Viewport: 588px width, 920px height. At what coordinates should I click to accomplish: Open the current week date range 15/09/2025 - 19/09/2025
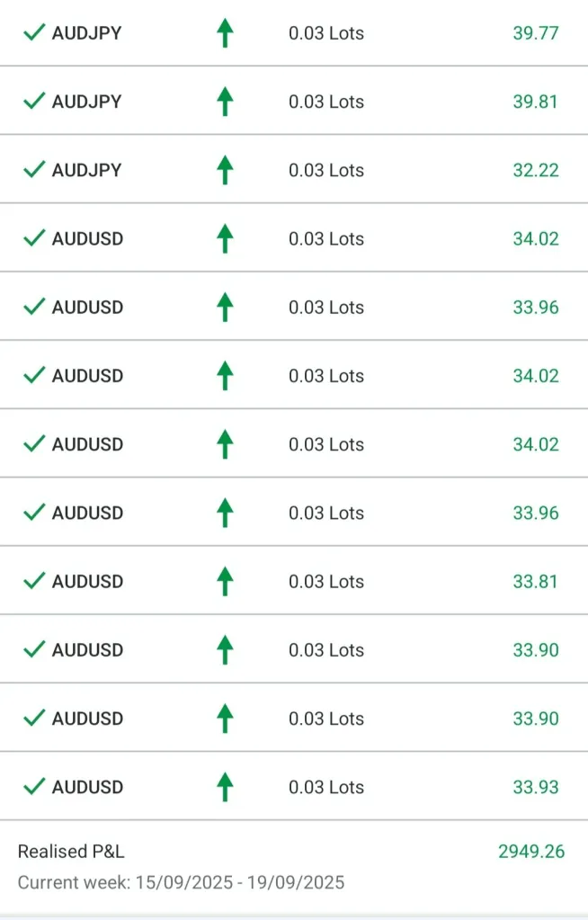pyautogui.click(x=181, y=882)
